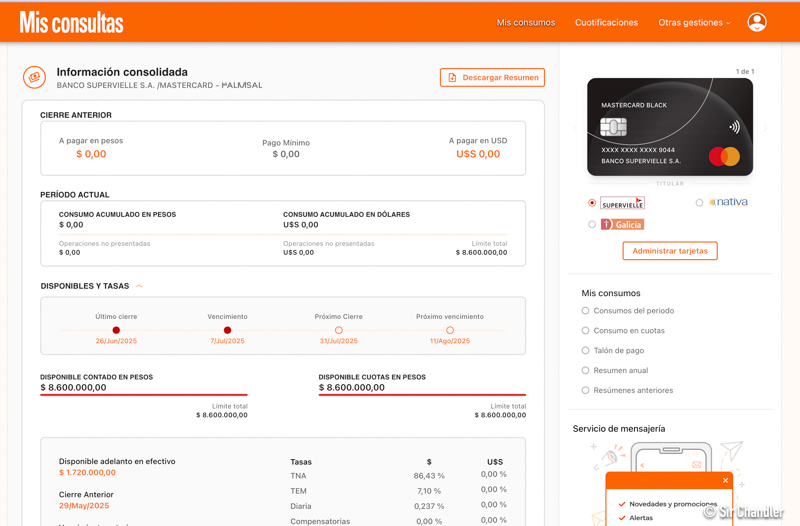The image size is (800, 526).
Task: Click the Galicia bank logo
Action: (x=622, y=225)
